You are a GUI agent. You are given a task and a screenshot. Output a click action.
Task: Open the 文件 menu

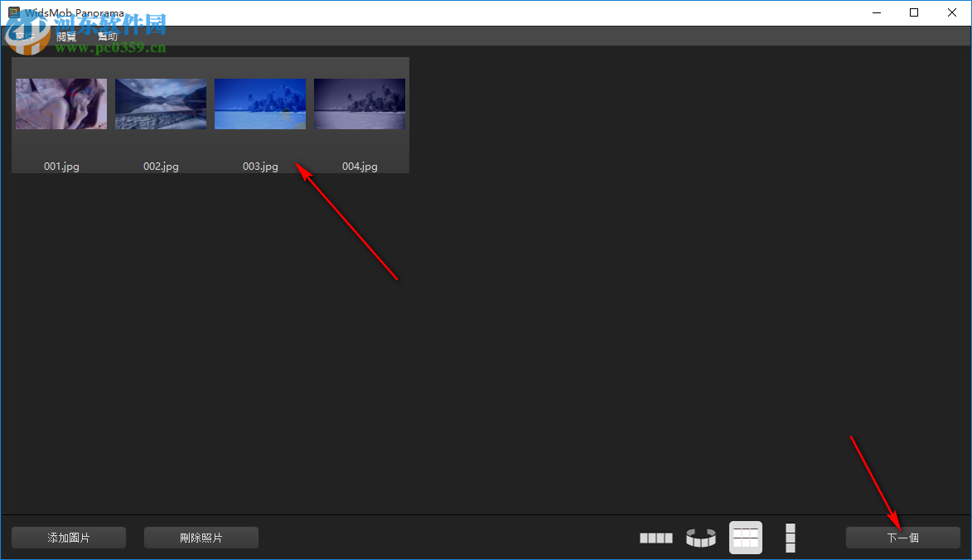pyautogui.click(x=25, y=35)
